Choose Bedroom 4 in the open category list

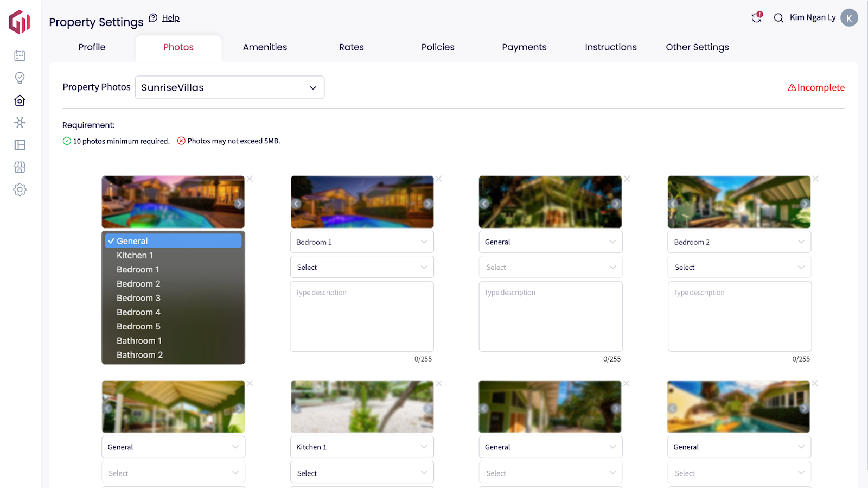(x=173, y=312)
